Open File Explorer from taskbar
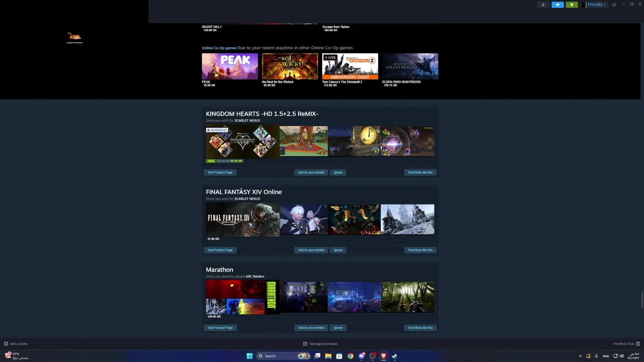This screenshot has width=644, height=362. tap(328, 356)
